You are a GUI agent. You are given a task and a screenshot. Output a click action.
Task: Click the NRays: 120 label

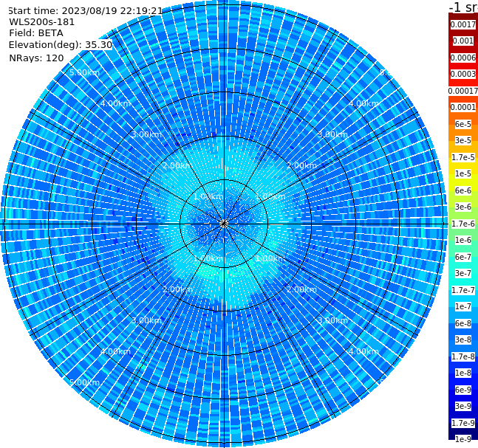tap(36, 58)
